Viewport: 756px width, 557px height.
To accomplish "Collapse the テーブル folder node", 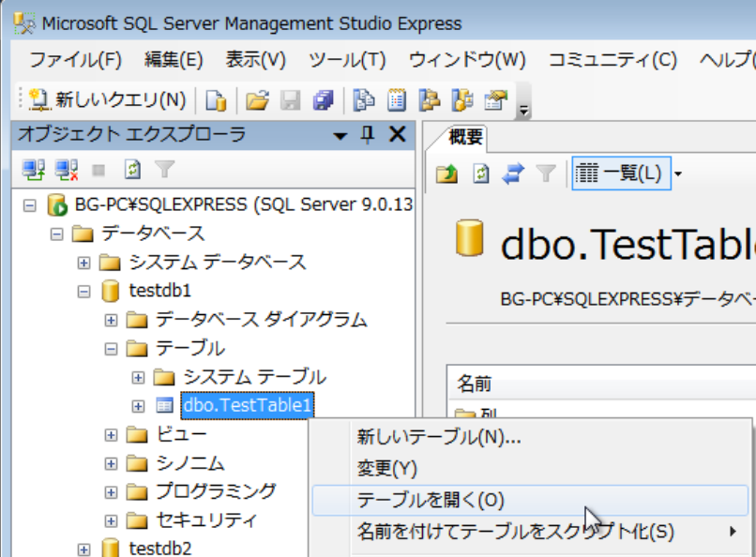I will 111,349.
